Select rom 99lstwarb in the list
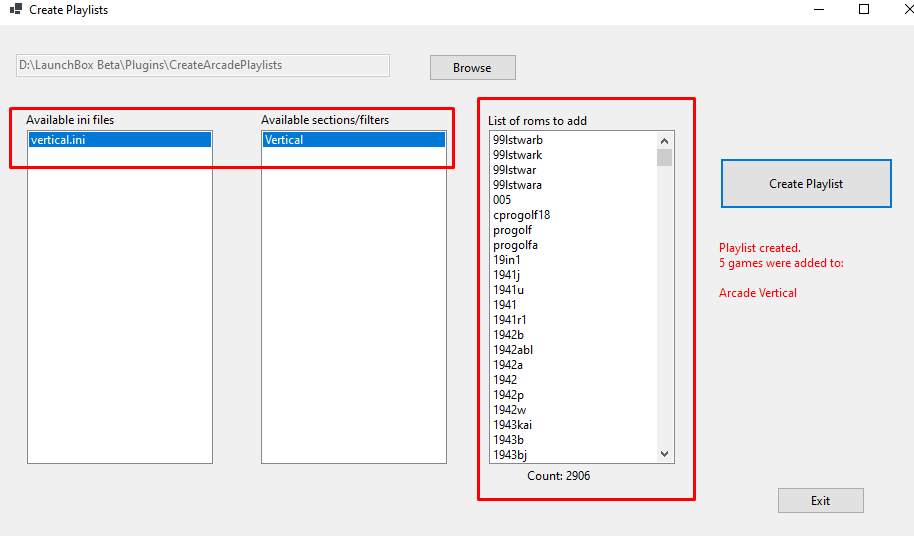This screenshot has height=536, width=914. [x=518, y=140]
